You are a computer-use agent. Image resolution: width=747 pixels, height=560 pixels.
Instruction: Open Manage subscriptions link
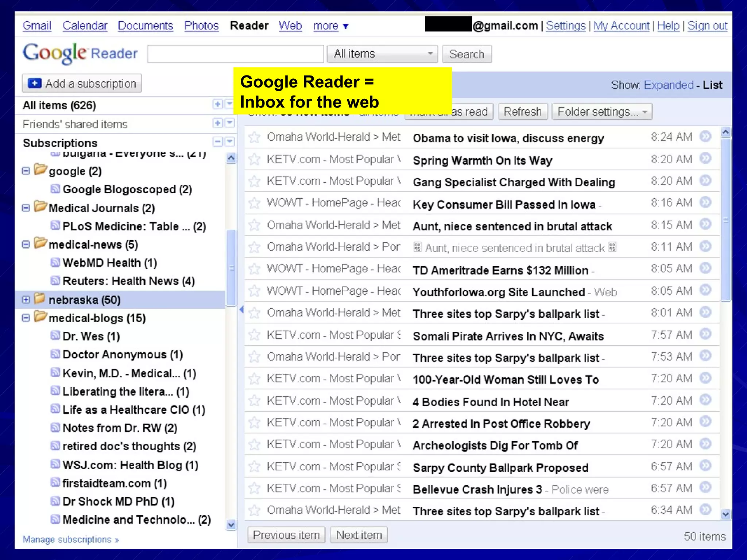pyautogui.click(x=71, y=539)
